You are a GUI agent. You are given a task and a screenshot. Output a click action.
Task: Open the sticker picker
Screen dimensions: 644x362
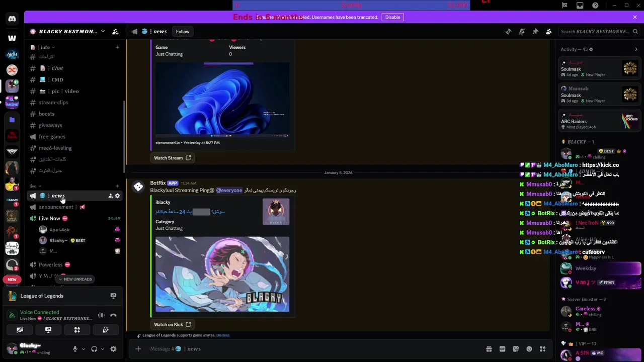pyautogui.click(x=516, y=349)
